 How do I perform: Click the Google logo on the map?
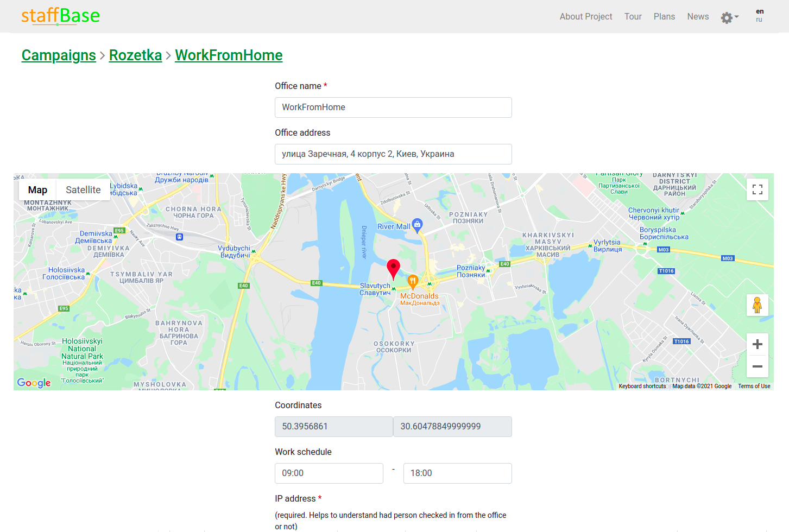(34, 383)
